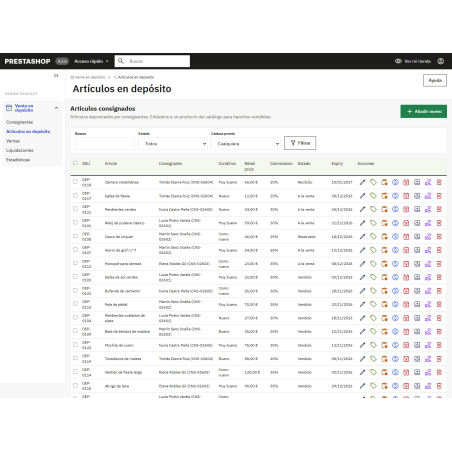Check the box for Cámara instantánea row
This screenshot has height=452, width=452.
[75, 182]
